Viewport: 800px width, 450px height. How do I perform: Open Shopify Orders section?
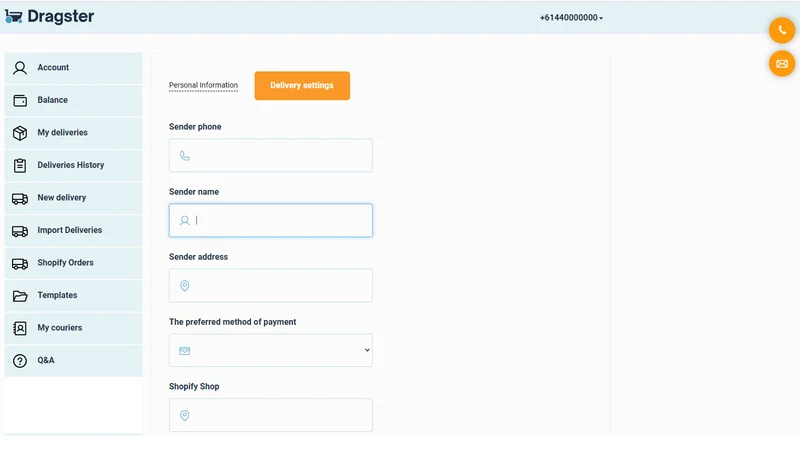(73, 264)
